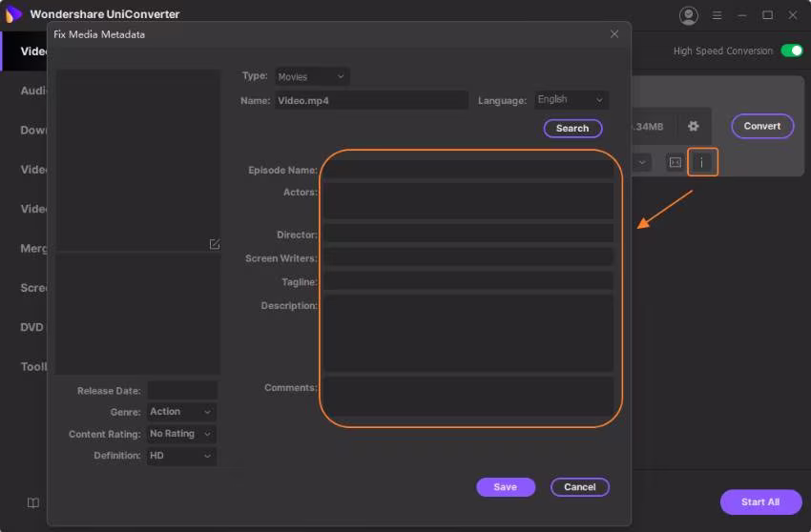Click the Search button

572,128
